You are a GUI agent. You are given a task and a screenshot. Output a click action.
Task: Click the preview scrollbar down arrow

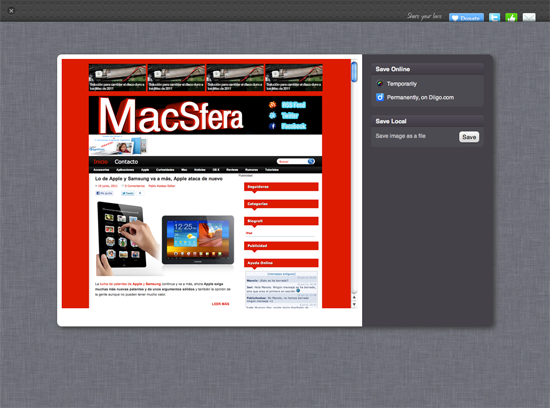click(354, 304)
